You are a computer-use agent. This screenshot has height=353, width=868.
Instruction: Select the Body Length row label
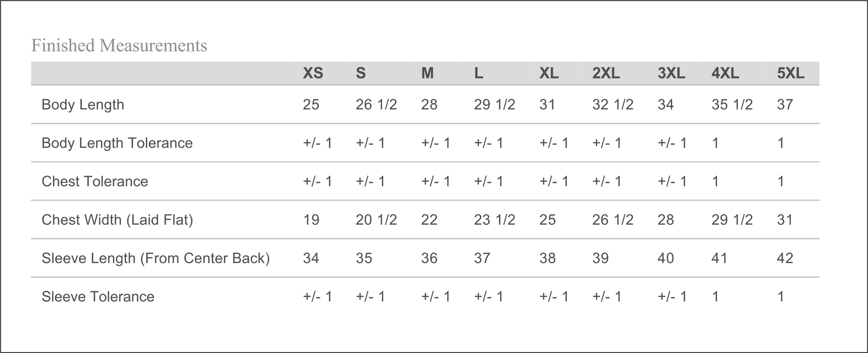(x=83, y=104)
